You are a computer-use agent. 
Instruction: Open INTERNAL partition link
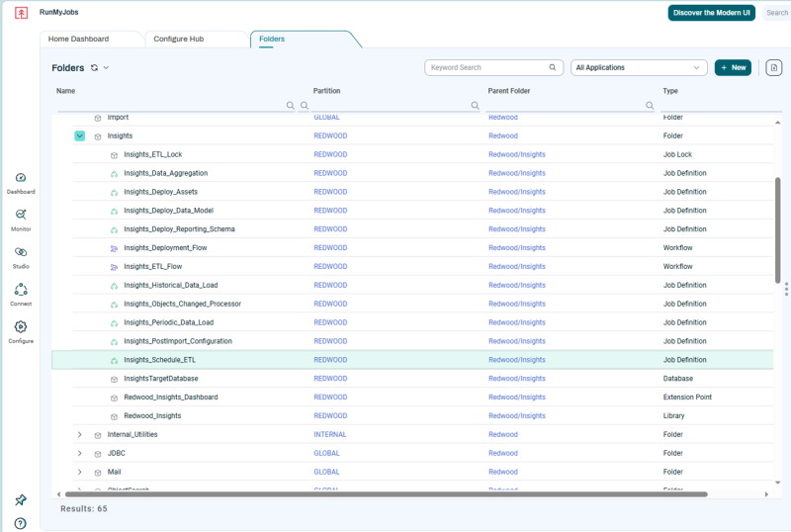[x=330, y=434]
